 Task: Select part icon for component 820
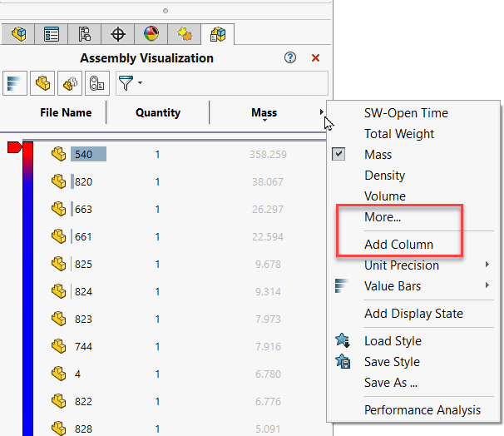(58, 181)
